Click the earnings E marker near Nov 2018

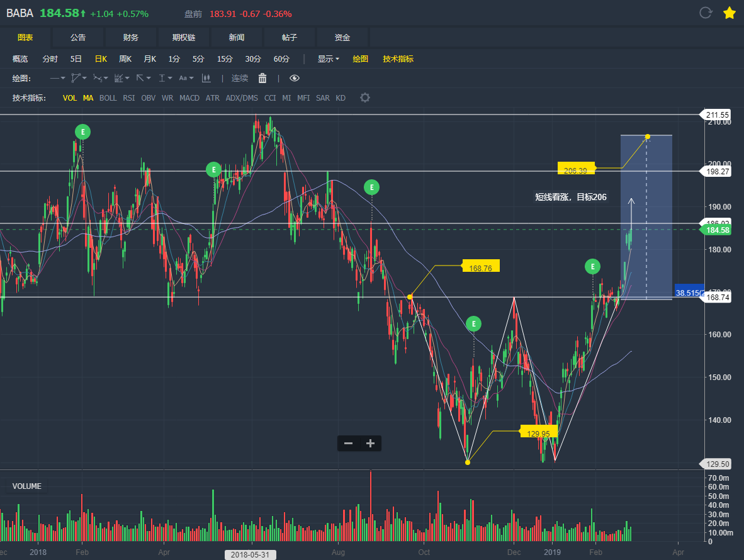[473, 324]
